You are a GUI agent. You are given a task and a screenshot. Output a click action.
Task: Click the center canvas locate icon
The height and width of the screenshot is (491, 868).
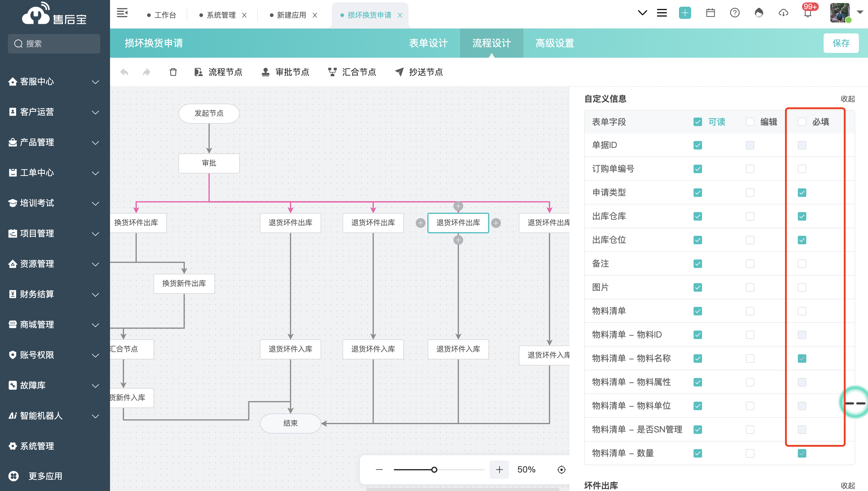561,469
